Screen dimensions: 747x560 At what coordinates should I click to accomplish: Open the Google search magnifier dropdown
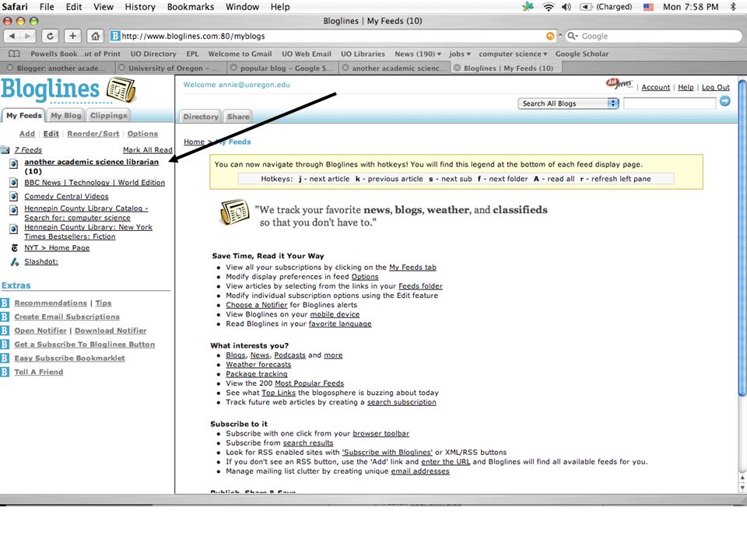click(x=572, y=37)
